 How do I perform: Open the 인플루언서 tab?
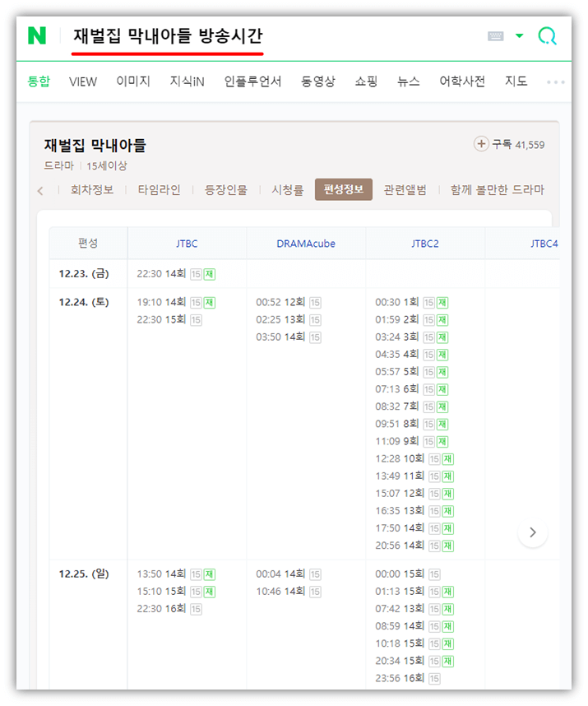pyautogui.click(x=252, y=81)
